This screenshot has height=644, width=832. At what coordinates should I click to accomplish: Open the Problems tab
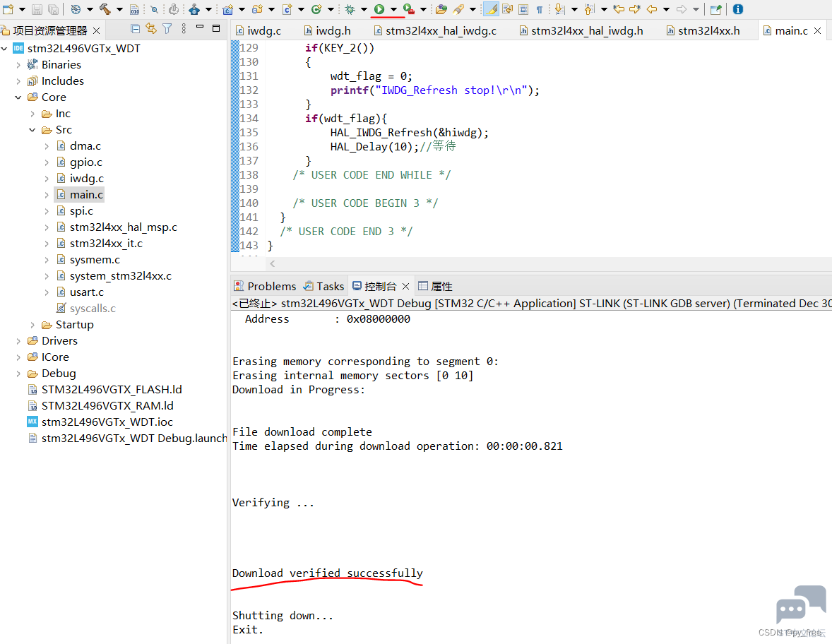265,287
